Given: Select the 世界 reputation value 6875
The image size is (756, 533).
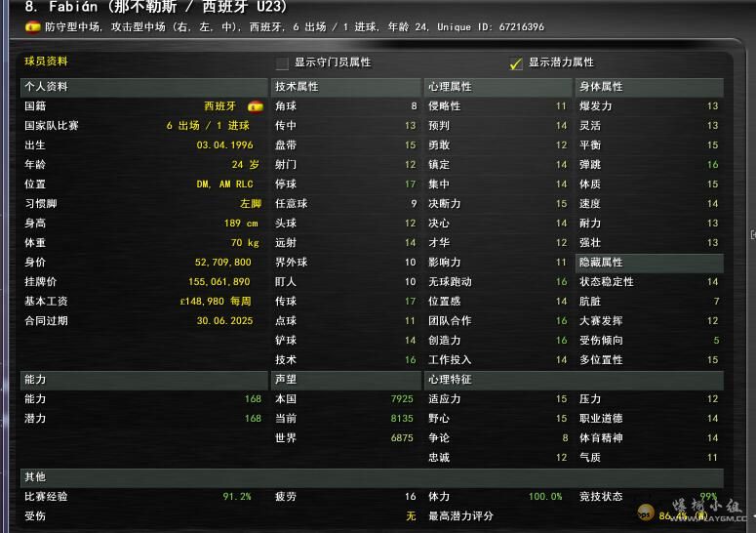Looking at the screenshot, I should (402, 438).
